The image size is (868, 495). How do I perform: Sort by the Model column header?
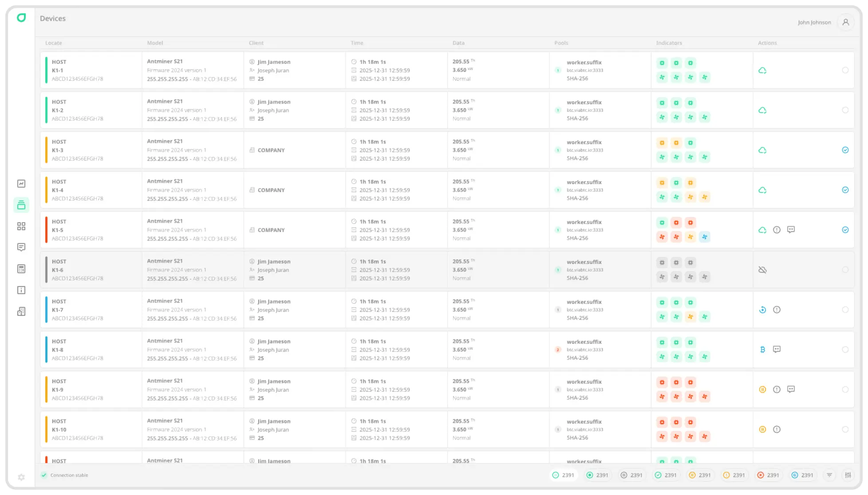(x=155, y=43)
